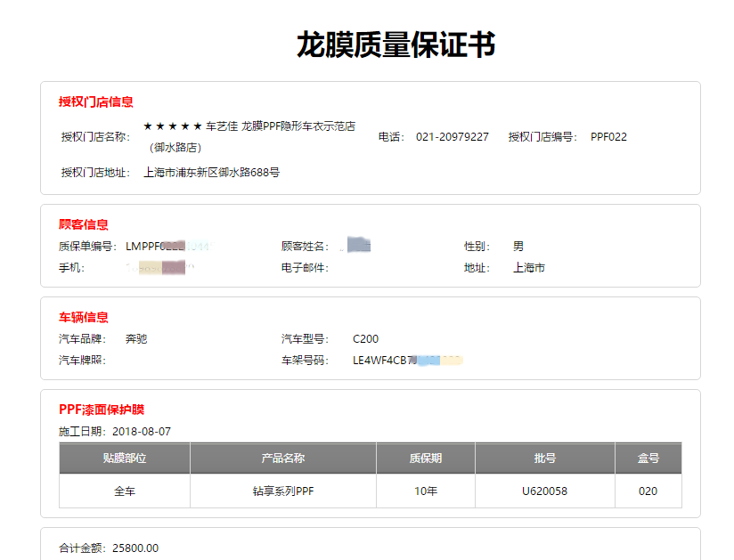This screenshot has height=560, width=734.
Task: Click the VIN starting with LE4WF4CB
Action: coord(406,361)
